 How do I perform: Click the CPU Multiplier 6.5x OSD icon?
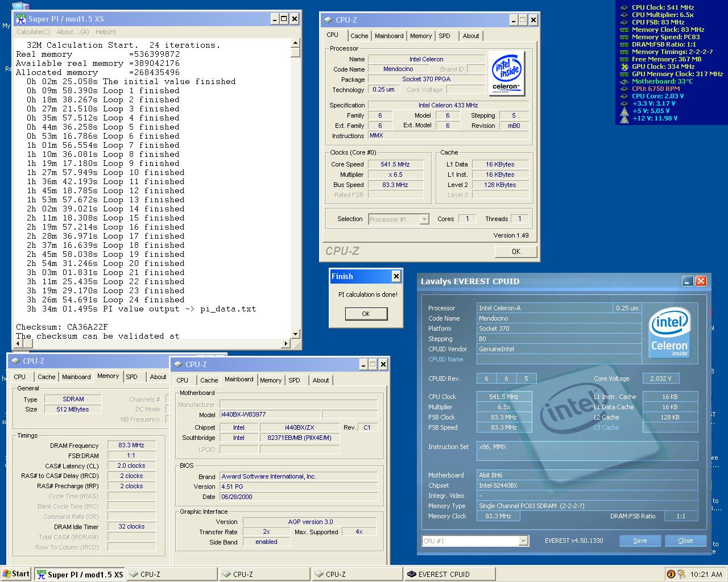(x=624, y=15)
